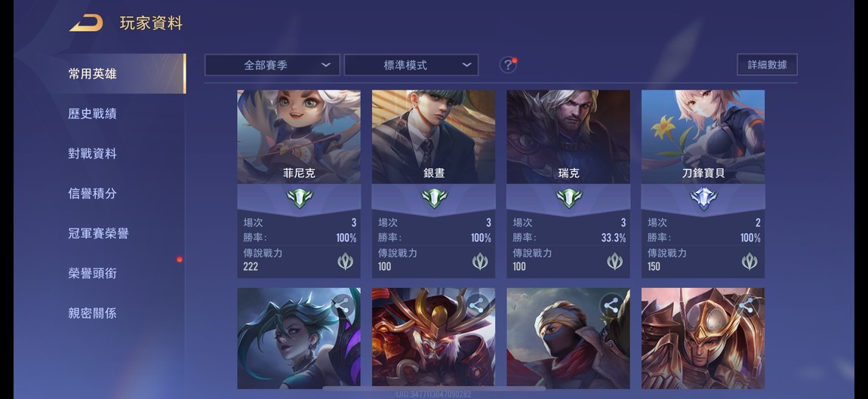
Task: Tap the blue mastery badge under 刀鋒寶貝
Action: (x=703, y=198)
